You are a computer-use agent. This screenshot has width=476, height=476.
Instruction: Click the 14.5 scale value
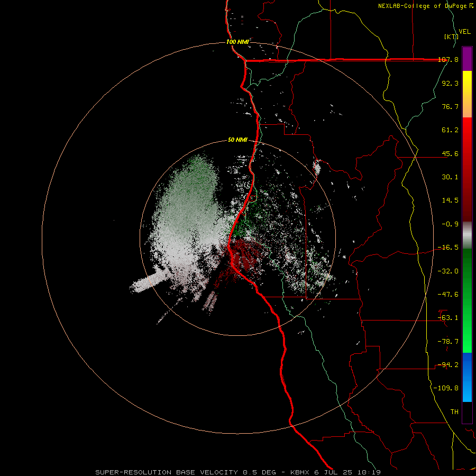tap(450, 200)
